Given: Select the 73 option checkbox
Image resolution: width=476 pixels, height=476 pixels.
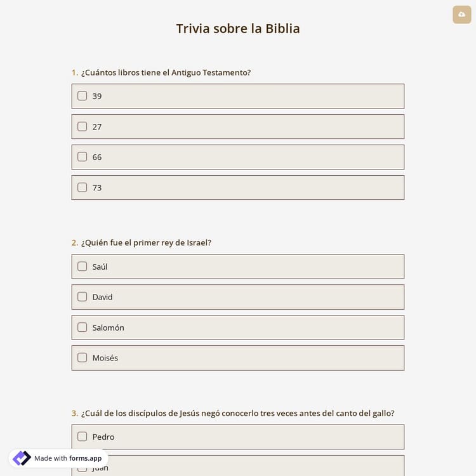Looking at the screenshot, I should tap(83, 187).
